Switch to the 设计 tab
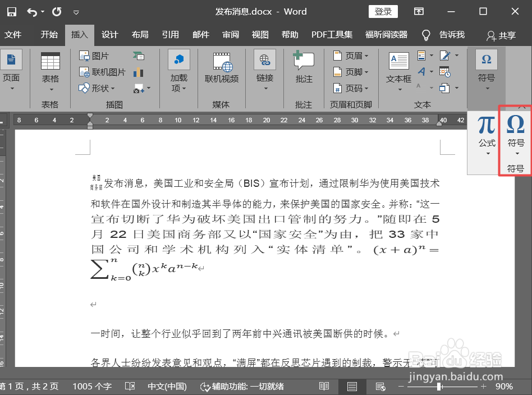Screen dimensions: 532x395 tap(109, 35)
